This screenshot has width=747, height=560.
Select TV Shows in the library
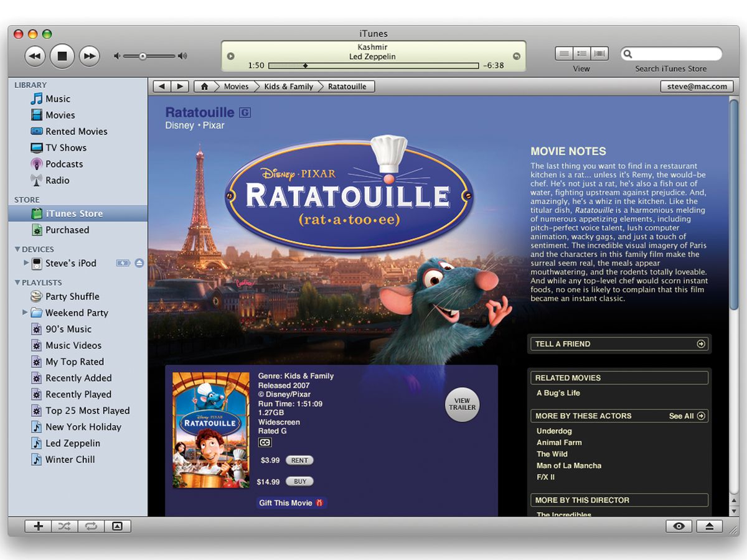click(65, 147)
